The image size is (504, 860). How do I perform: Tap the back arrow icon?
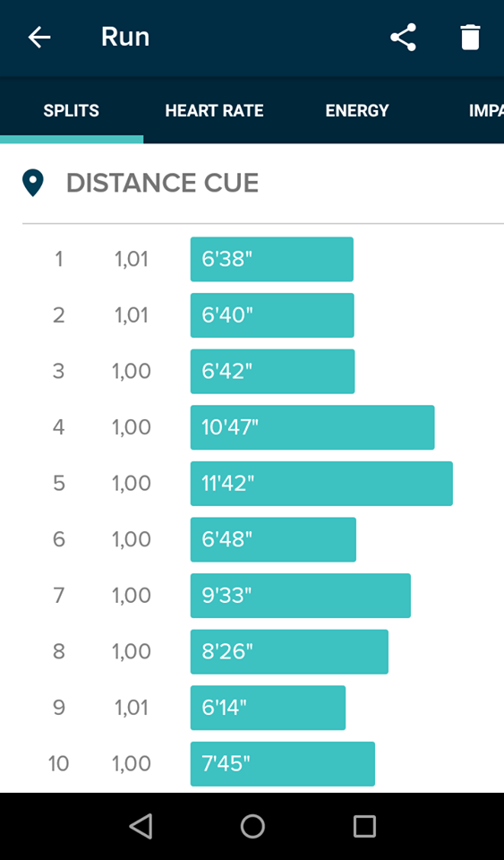pos(38,38)
